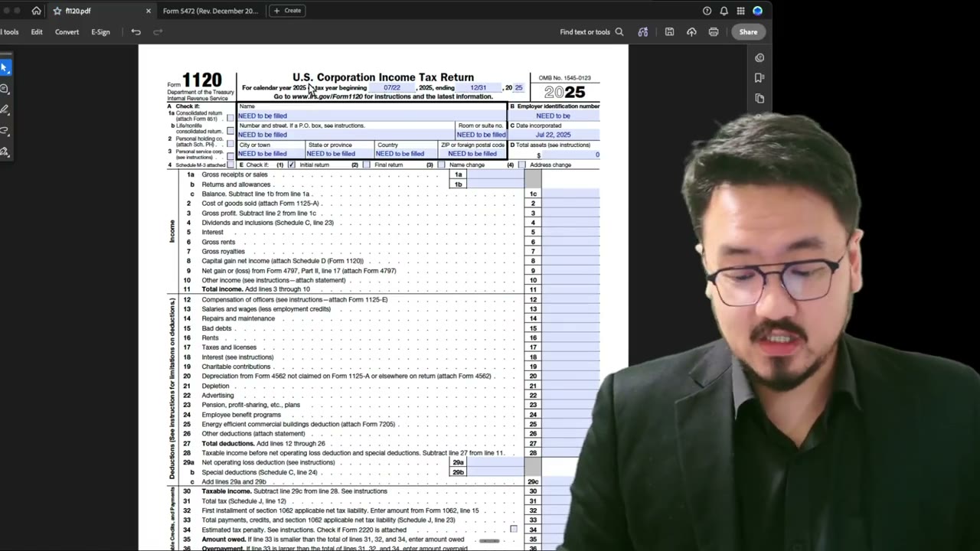Star the f1120.pdf document tab
This screenshot has width=980, height=551.
coord(57,11)
